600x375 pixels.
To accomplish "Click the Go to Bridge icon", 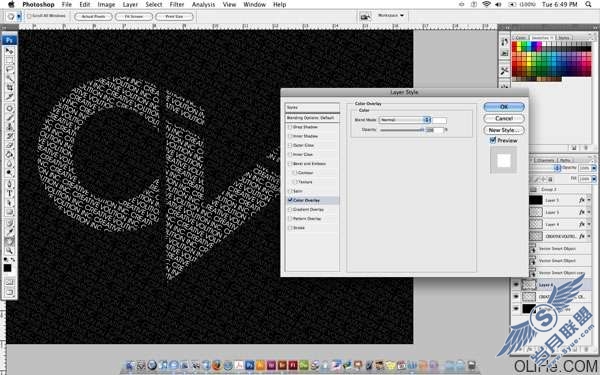I will (365, 16).
